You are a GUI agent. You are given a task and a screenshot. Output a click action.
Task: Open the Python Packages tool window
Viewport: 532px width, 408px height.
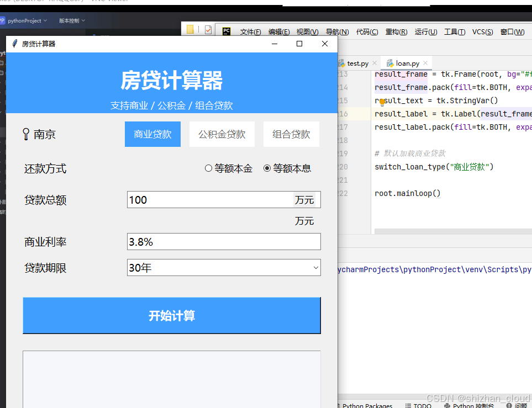(365, 406)
